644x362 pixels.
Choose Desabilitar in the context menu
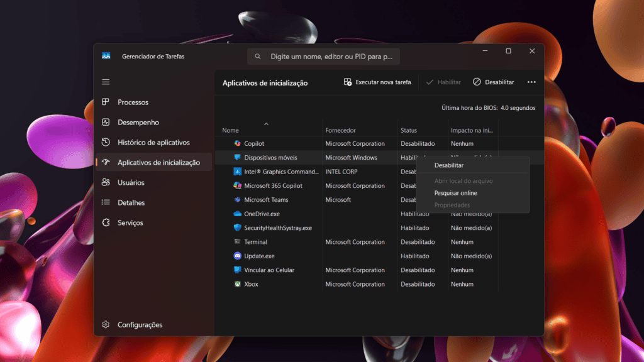(x=449, y=165)
